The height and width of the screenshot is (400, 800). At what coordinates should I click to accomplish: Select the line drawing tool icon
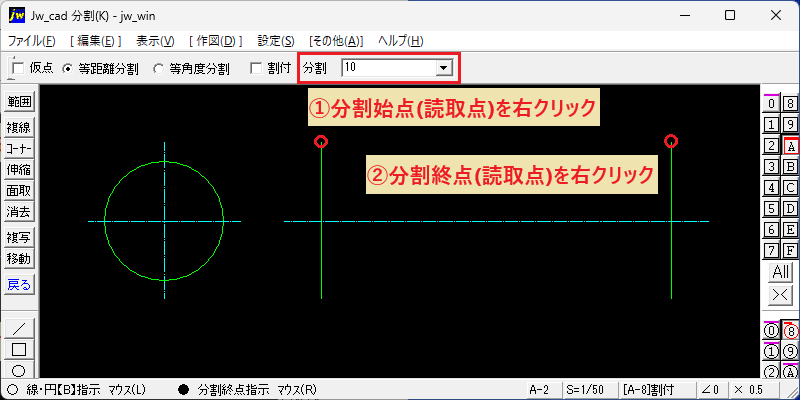(19, 328)
